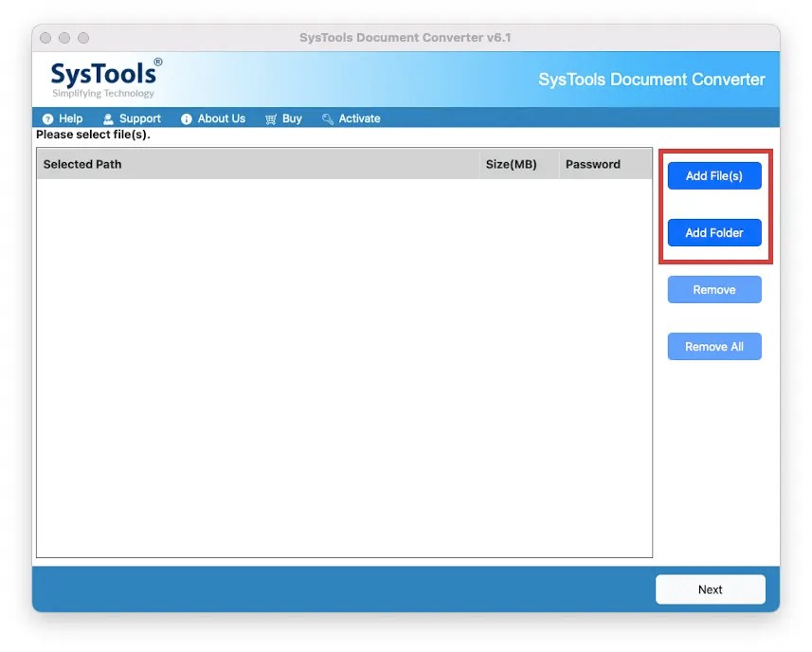Open the Support menu item

click(x=132, y=118)
